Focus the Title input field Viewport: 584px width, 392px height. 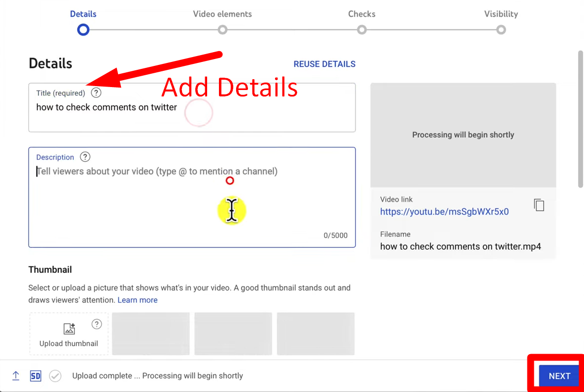coord(192,108)
